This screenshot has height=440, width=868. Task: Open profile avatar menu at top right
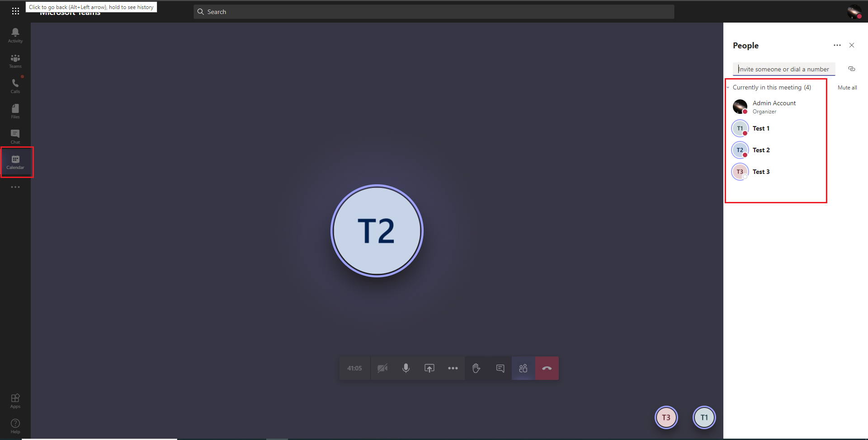coord(854,12)
